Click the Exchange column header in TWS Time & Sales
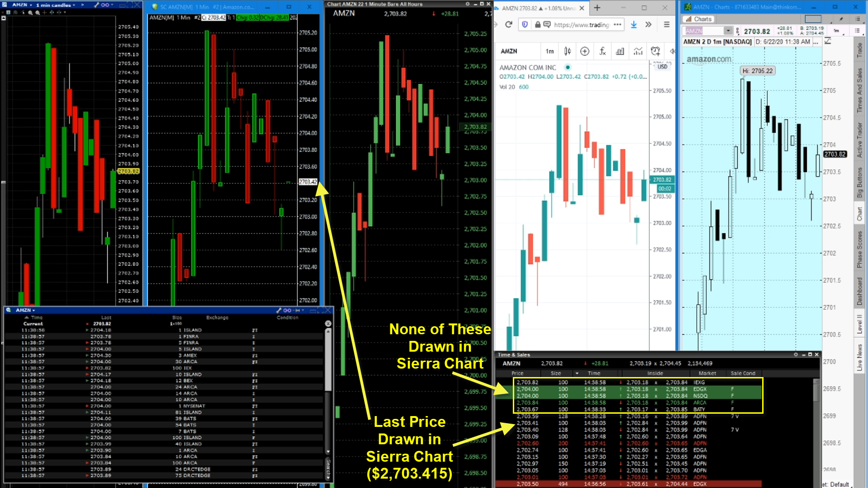 click(x=217, y=317)
